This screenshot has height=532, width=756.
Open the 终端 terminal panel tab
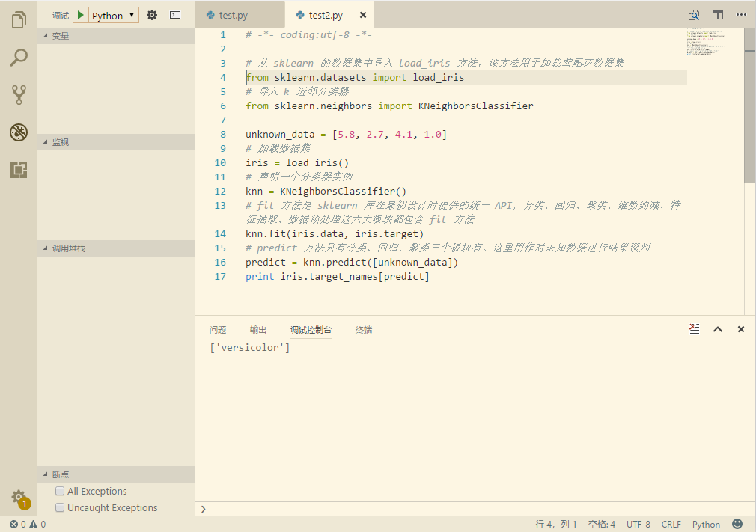tap(364, 330)
